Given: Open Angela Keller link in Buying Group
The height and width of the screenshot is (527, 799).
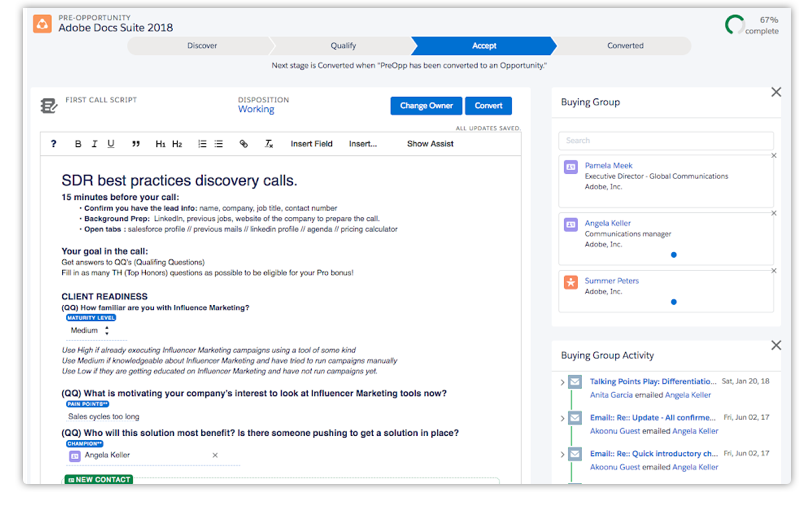Looking at the screenshot, I should (607, 223).
